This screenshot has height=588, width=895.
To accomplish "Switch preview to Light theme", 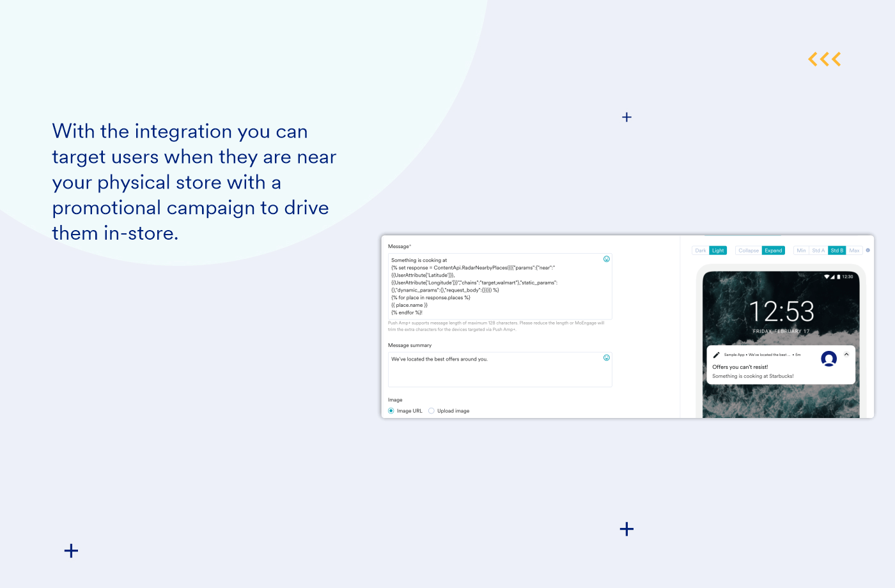I will click(718, 251).
